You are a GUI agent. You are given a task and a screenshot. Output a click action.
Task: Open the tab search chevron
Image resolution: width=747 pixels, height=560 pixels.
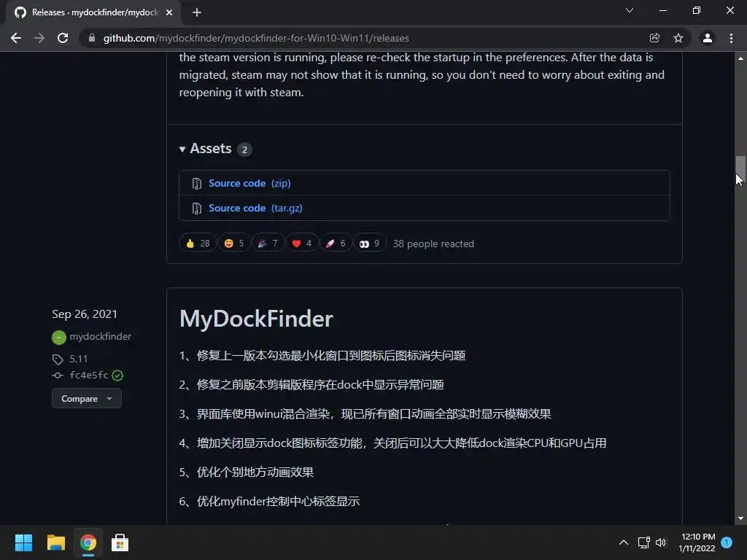pos(630,10)
